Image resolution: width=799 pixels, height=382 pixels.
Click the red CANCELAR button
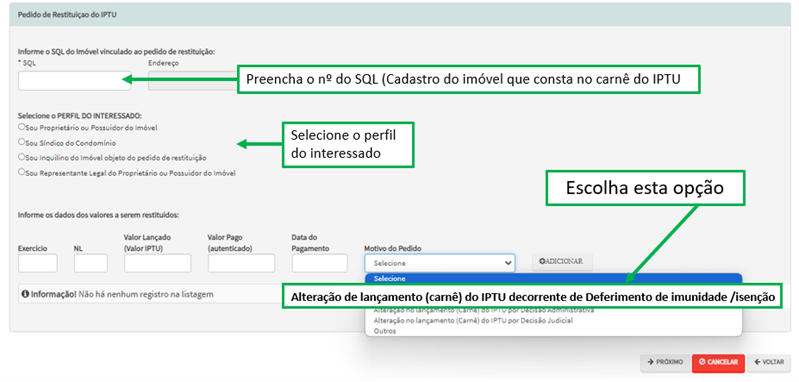pos(718,362)
